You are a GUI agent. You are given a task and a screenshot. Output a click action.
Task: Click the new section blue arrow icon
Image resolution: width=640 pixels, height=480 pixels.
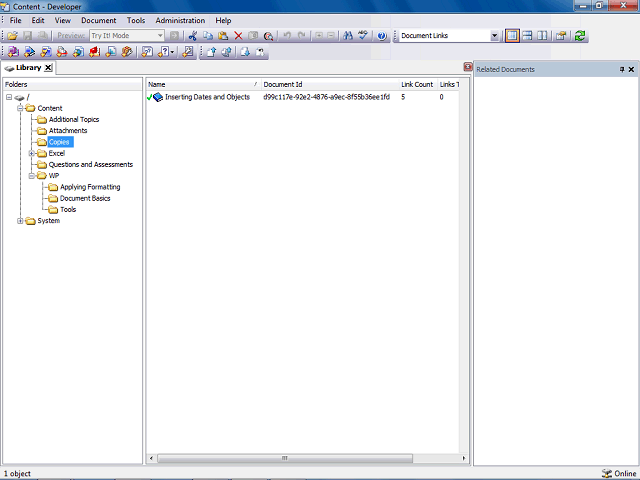coord(29,52)
